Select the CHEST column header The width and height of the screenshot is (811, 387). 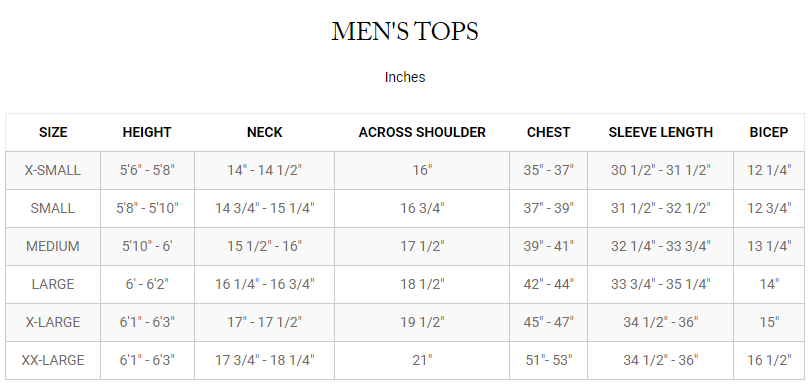pos(548,132)
